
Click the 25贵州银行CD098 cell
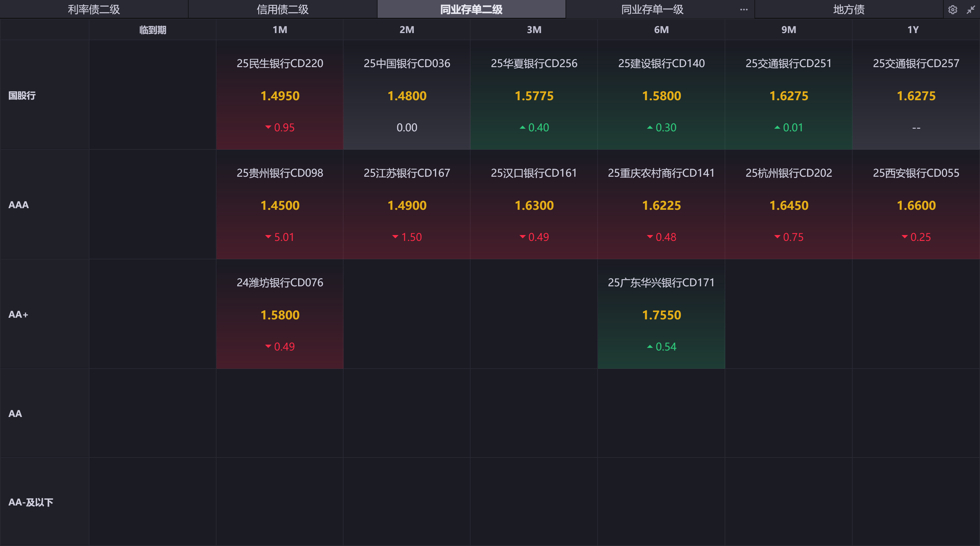coord(280,205)
